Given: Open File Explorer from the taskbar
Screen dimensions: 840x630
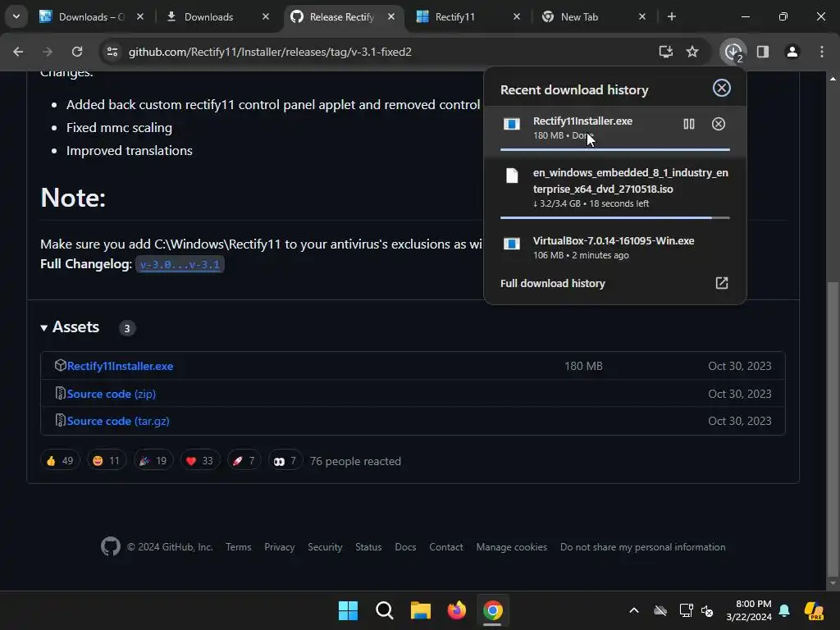Looking at the screenshot, I should 421,610.
